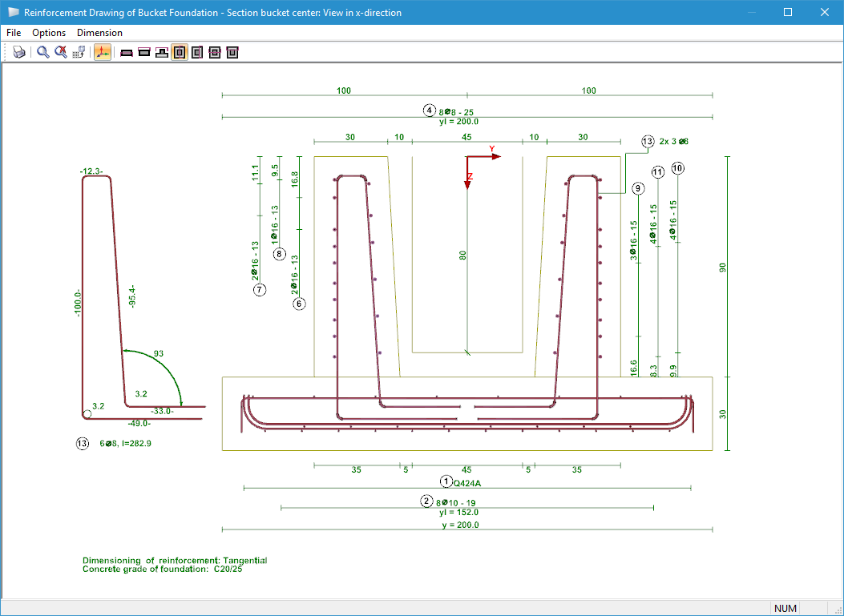Click the NUM status bar indicator
The width and height of the screenshot is (844, 616).
pos(785,609)
